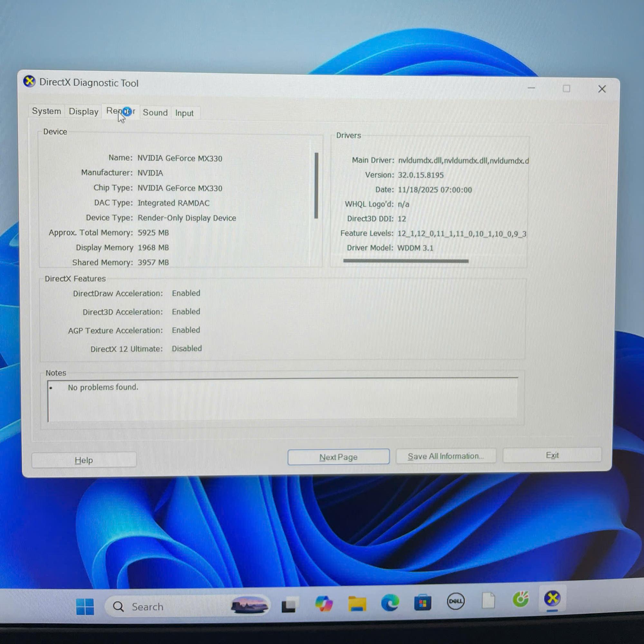Maximize the DirectX Diagnostic Tool window
The image size is (644, 644).
coord(566,88)
